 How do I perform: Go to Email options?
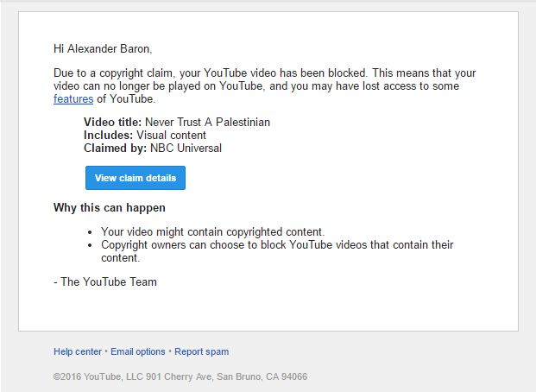tap(138, 351)
